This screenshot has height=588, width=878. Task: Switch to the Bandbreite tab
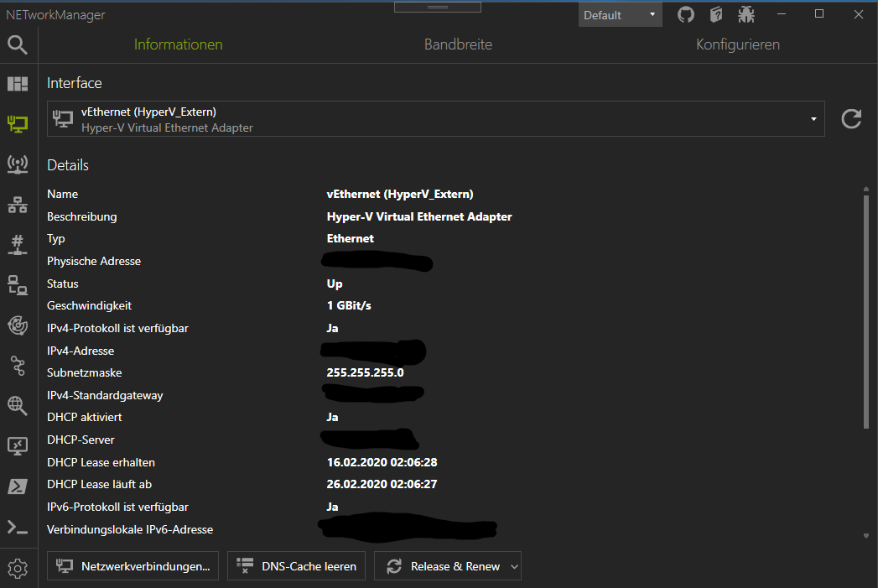tap(458, 44)
